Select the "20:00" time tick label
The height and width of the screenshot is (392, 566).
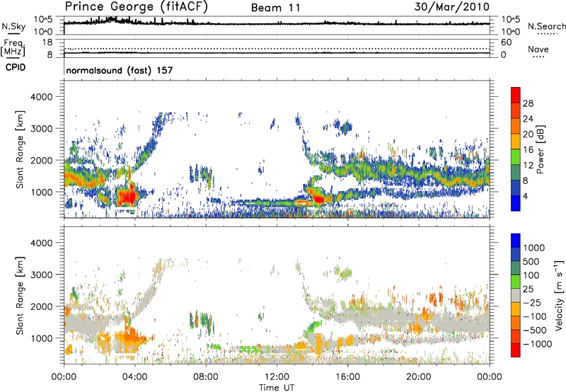pyautogui.click(x=419, y=377)
